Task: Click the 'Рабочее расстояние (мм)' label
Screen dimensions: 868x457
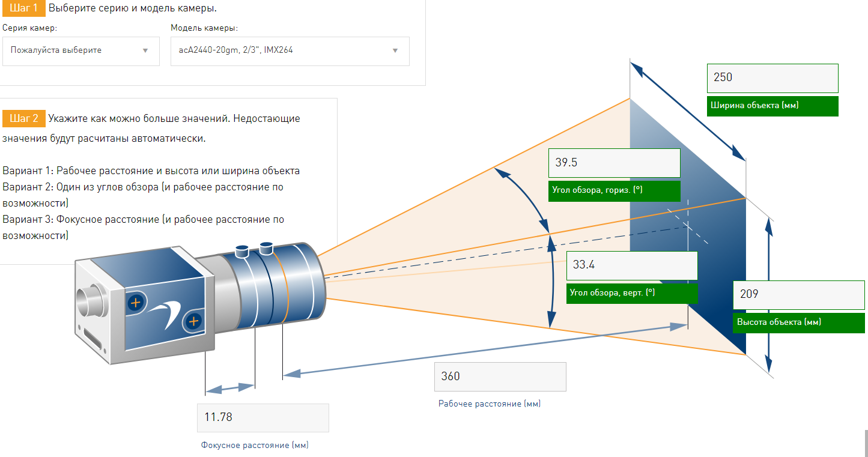Action: pos(490,404)
